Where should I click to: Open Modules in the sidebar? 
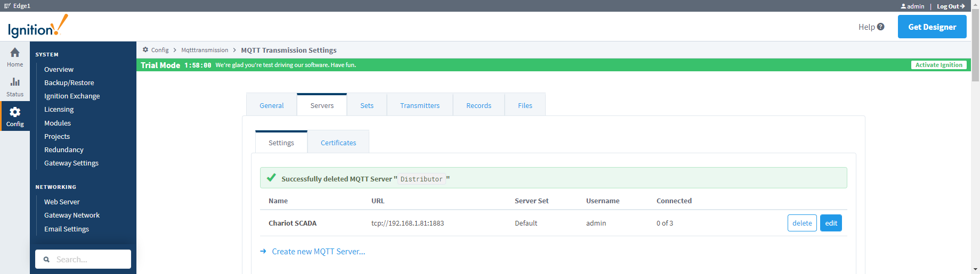(x=58, y=123)
